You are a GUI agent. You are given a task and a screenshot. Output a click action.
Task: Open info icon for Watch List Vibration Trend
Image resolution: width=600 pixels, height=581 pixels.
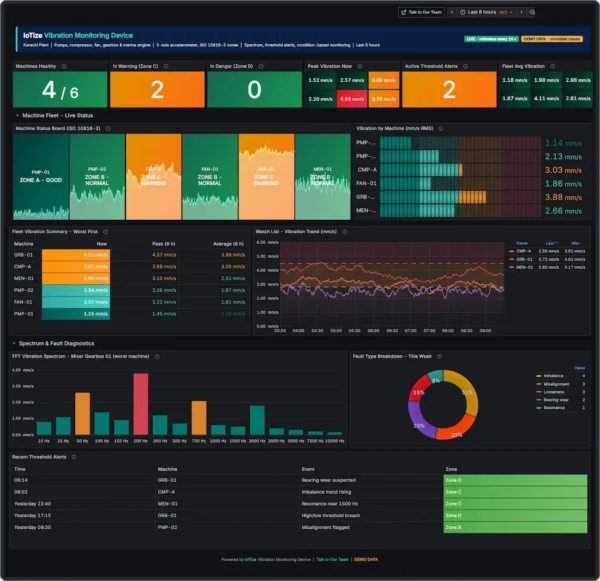coord(344,232)
